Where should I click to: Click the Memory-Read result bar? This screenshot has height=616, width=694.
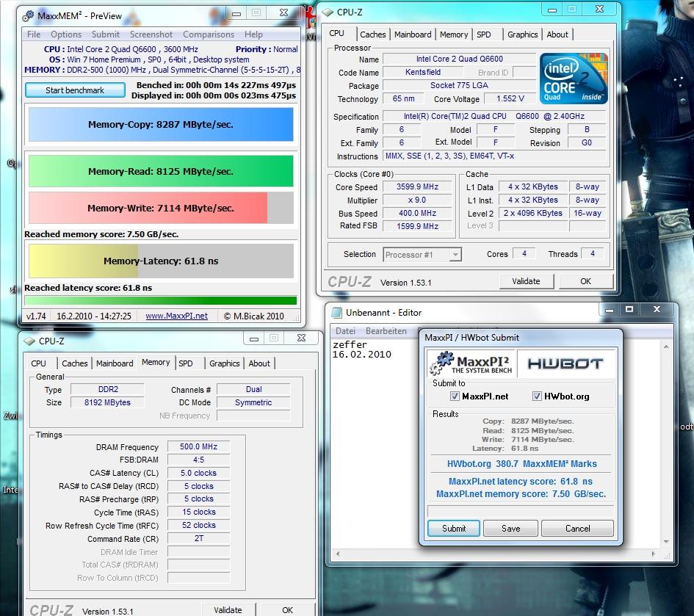(161, 171)
